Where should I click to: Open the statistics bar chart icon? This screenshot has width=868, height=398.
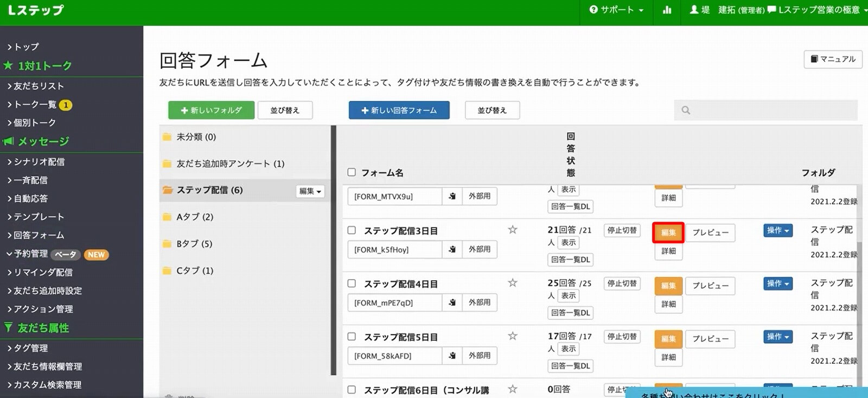click(x=667, y=10)
